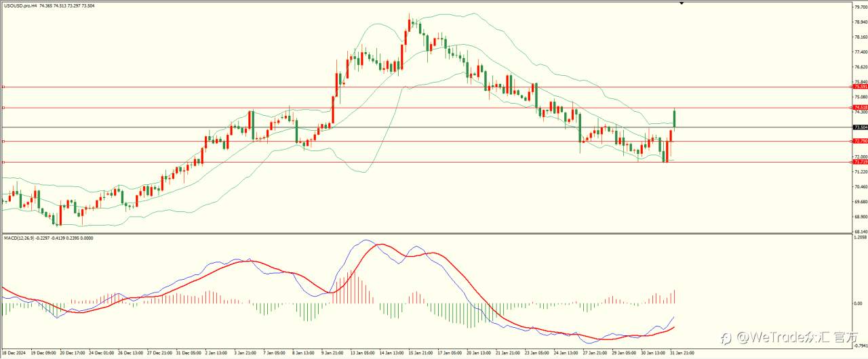Click the 79.700 price scale value

coord(861,7)
